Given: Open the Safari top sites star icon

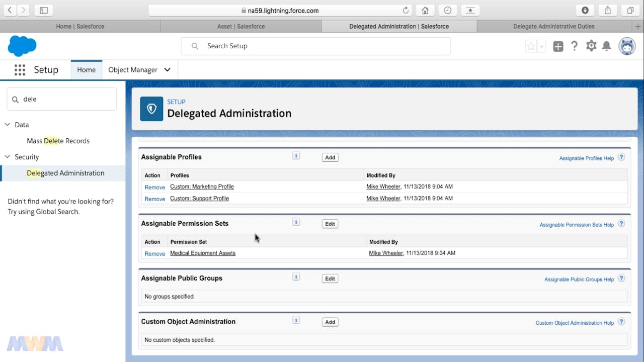Looking at the screenshot, I should point(470,10).
